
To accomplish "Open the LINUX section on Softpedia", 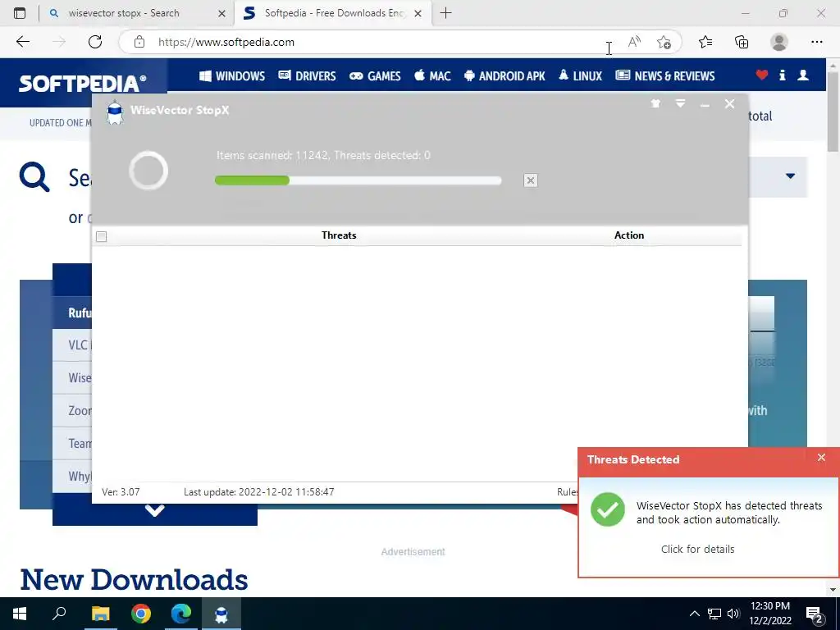I will (580, 76).
